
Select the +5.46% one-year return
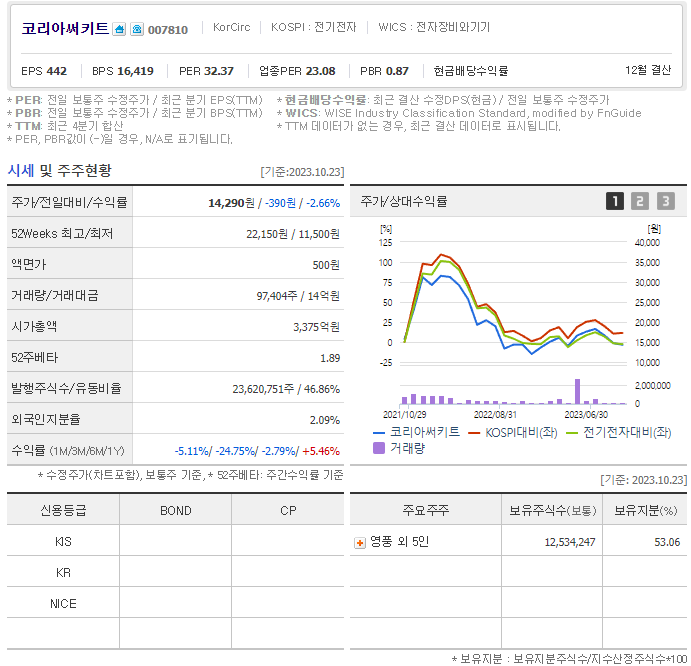coord(321,451)
